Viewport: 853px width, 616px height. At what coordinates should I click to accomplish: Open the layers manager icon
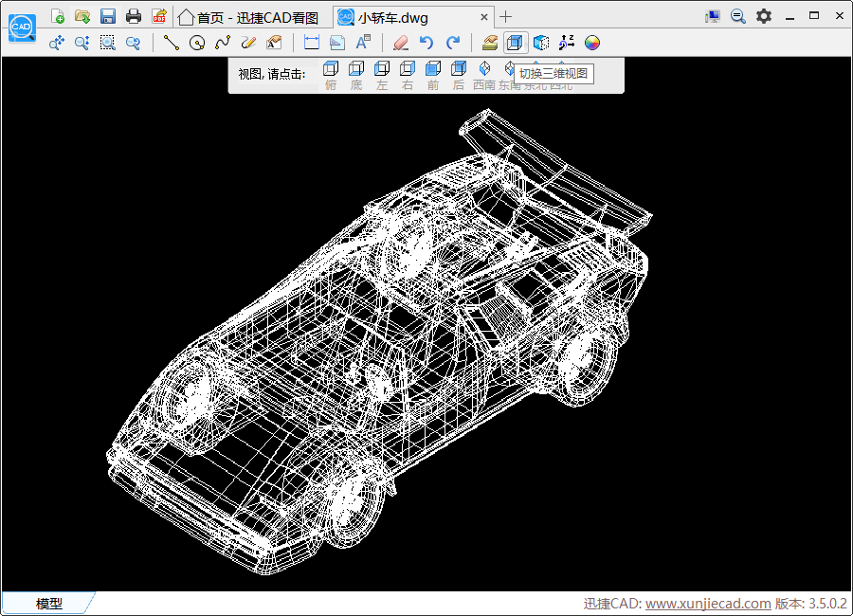pyautogui.click(x=490, y=43)
